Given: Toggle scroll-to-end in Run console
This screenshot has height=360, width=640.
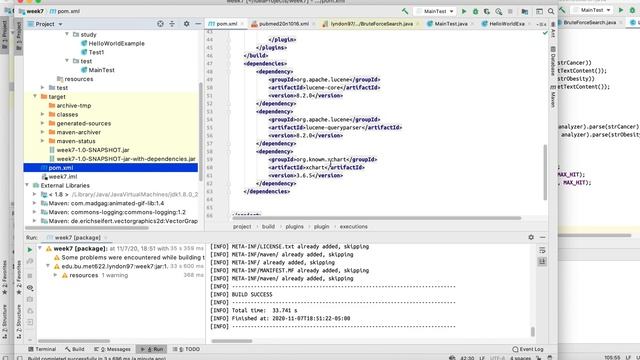Looking at the screenshot, I should pyautogui.click(x=542, y=262).
